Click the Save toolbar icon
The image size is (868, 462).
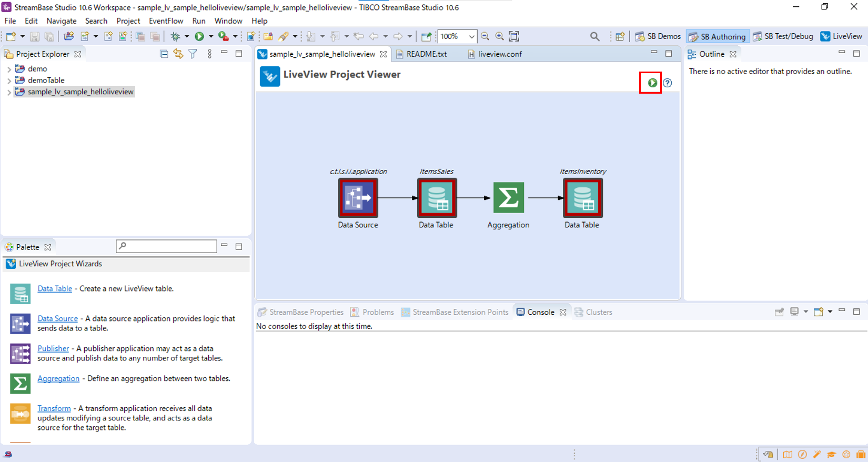[35, 36]
